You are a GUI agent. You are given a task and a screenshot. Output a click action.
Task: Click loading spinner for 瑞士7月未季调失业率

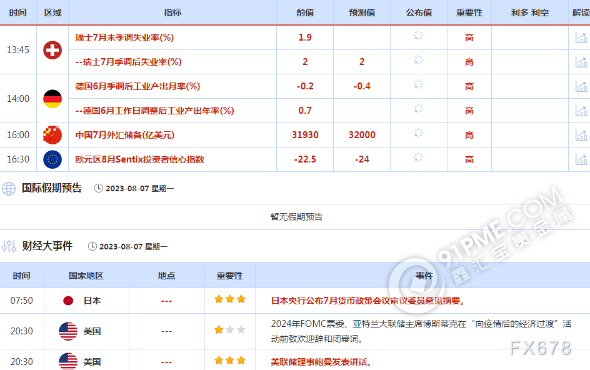[x=418, y=36]
